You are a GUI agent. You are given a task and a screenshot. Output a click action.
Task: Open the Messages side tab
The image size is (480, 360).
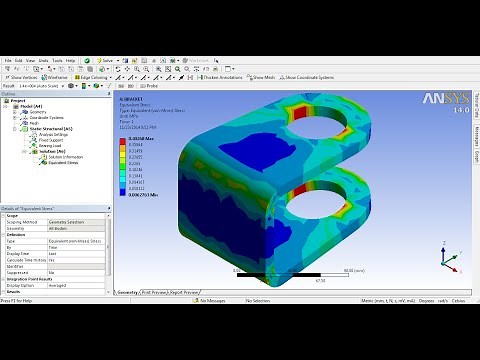[477, 136]
